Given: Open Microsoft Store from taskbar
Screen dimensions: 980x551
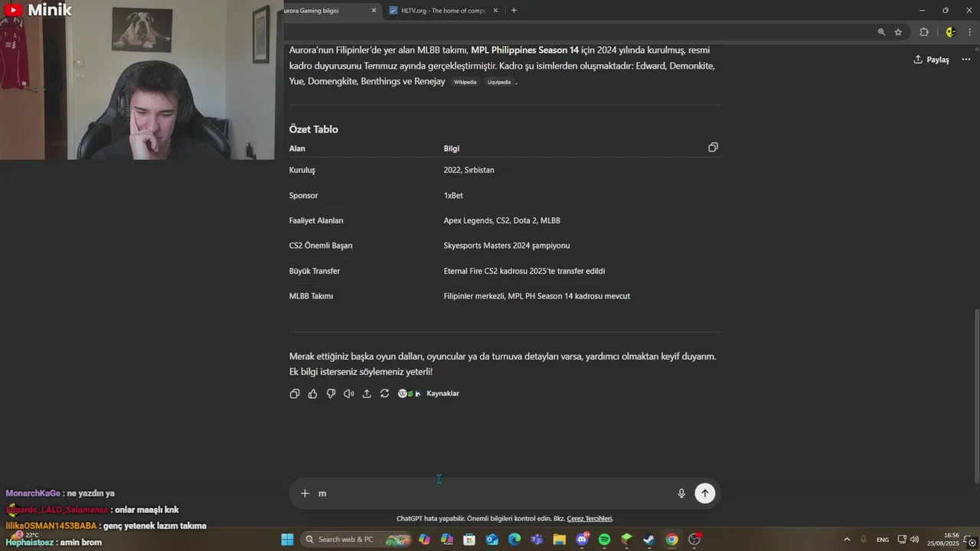Looking at the screenshot, I should [x=469, y=540].
